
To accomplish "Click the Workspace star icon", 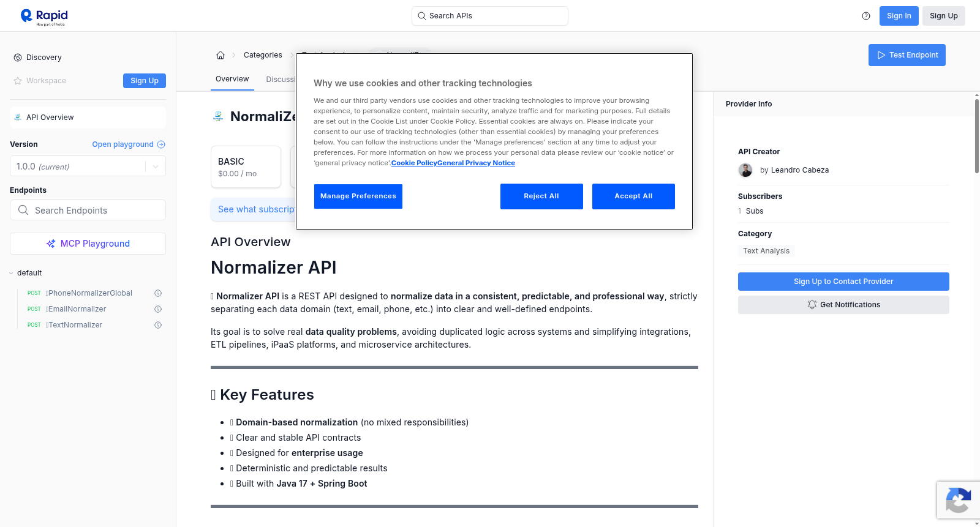I will click(x=18, y=81).
